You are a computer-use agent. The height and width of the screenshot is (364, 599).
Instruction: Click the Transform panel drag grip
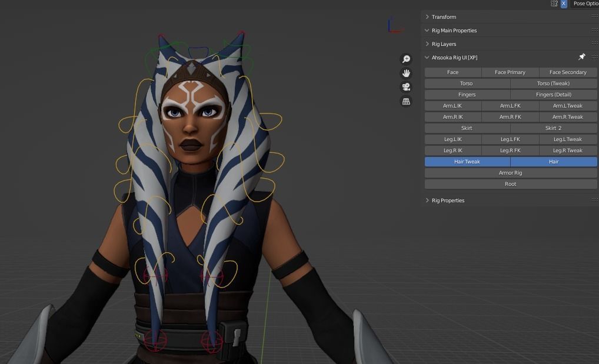[x=594, y=16]
